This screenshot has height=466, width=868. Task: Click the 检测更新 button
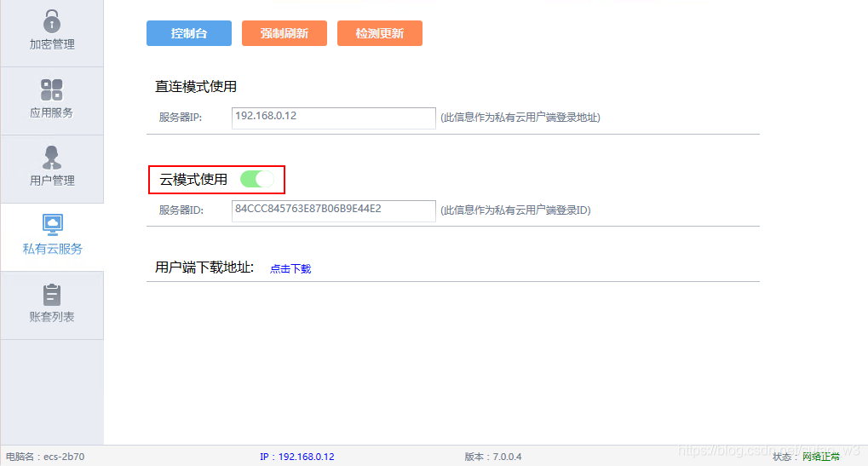pyautogui.click(x=380, y=33)
